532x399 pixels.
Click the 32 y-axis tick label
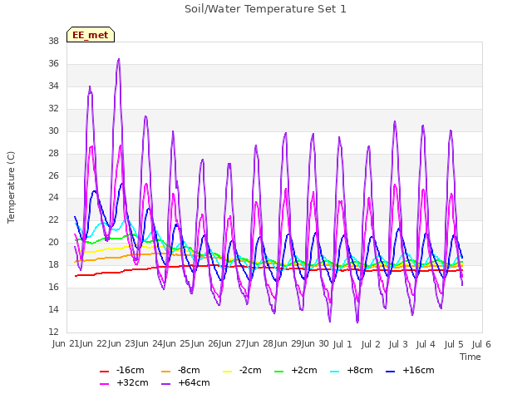pyautogui.click(x=53, y=109)
